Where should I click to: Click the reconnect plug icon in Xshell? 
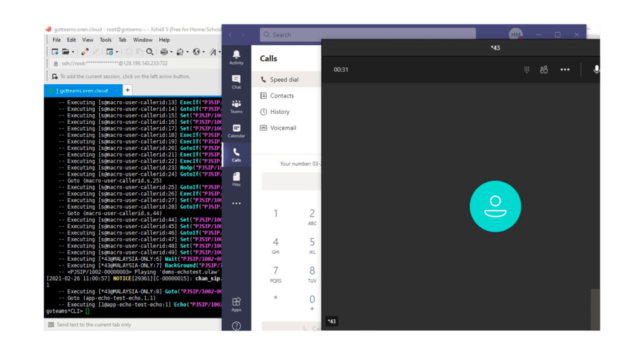click(x=85, y=52)
